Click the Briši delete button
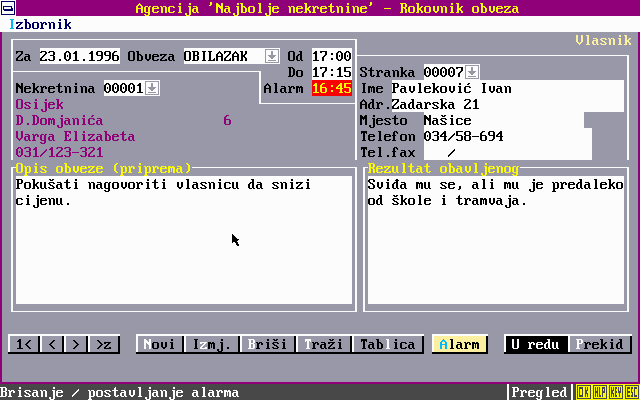 pyautogui.click(x=268, y=344)
